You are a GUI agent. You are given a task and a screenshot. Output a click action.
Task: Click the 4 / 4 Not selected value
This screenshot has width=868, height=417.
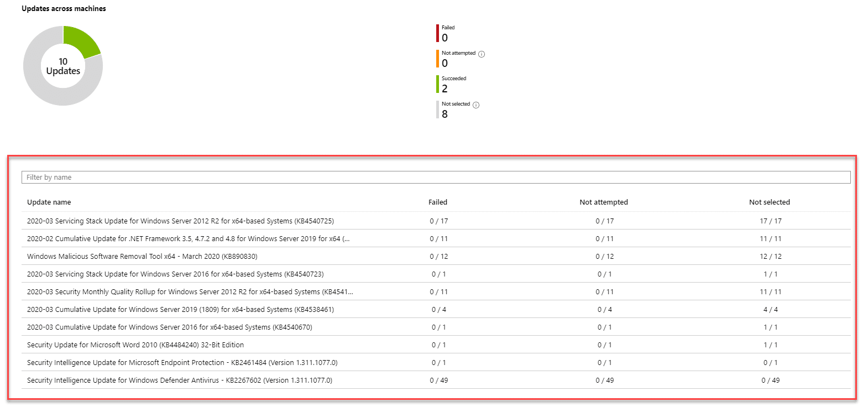(771, 309)
